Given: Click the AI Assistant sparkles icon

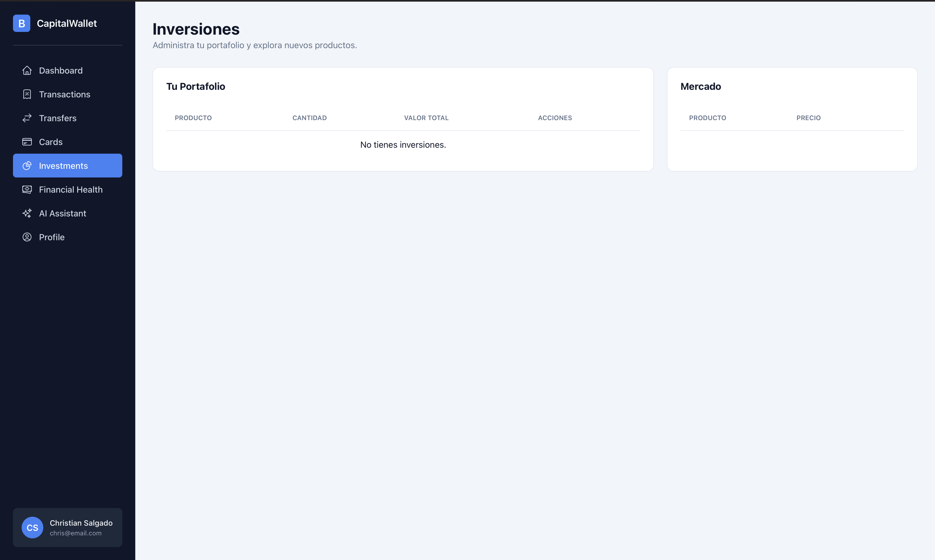Looking at the screenshot, I should click(x=27, y=213).
